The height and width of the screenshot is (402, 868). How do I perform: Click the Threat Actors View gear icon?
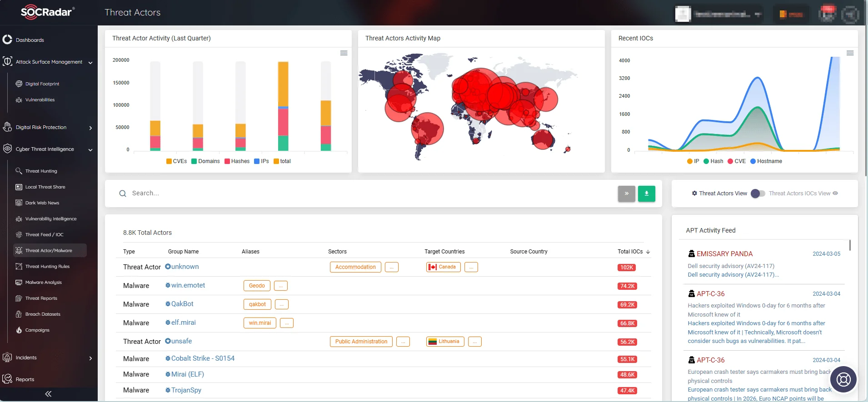click(x=694, y=193)
